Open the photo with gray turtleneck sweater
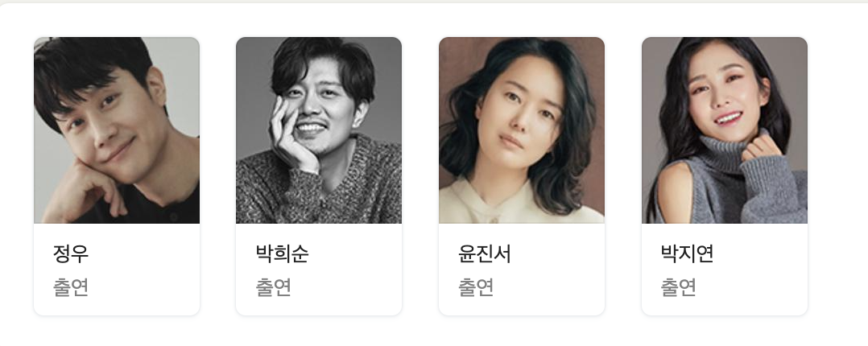The width and height of the screenshot is (868, 346). point(724,130)
